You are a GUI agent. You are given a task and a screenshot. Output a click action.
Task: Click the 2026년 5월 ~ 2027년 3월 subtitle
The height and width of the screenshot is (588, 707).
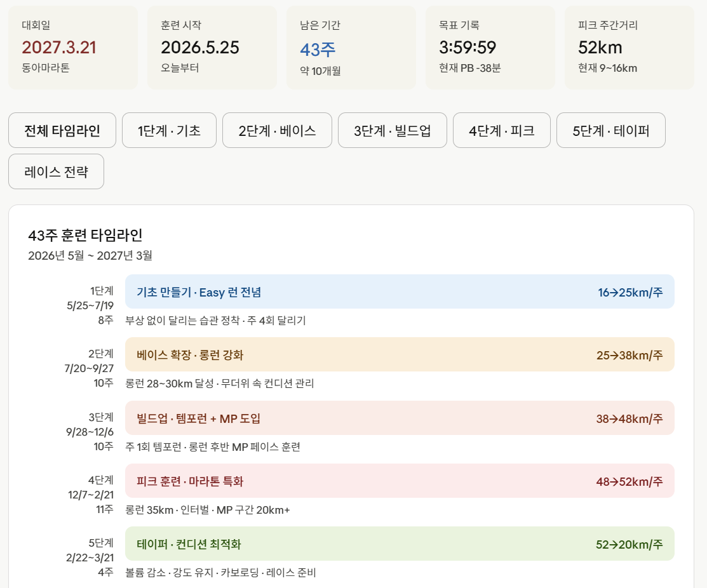90,255
